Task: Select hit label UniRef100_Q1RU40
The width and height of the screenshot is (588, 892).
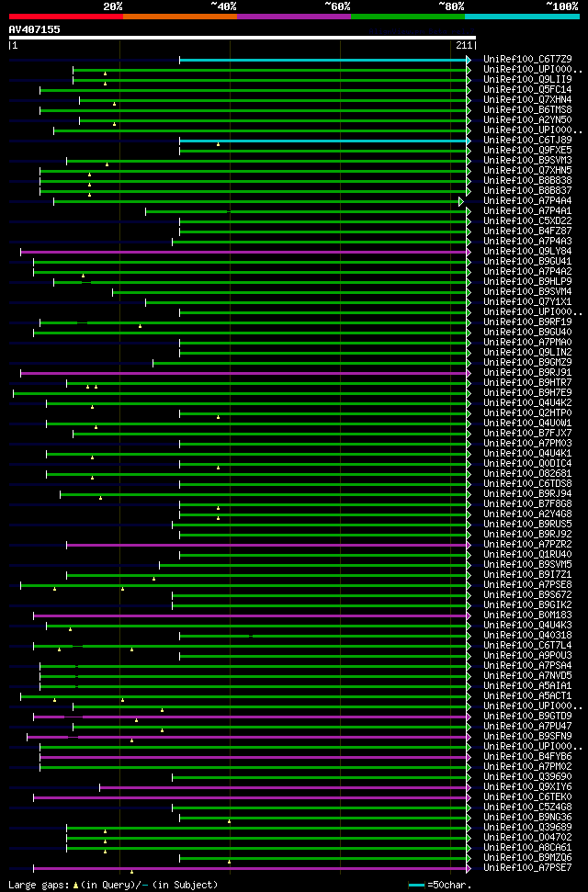Action: tap(527, 554)
